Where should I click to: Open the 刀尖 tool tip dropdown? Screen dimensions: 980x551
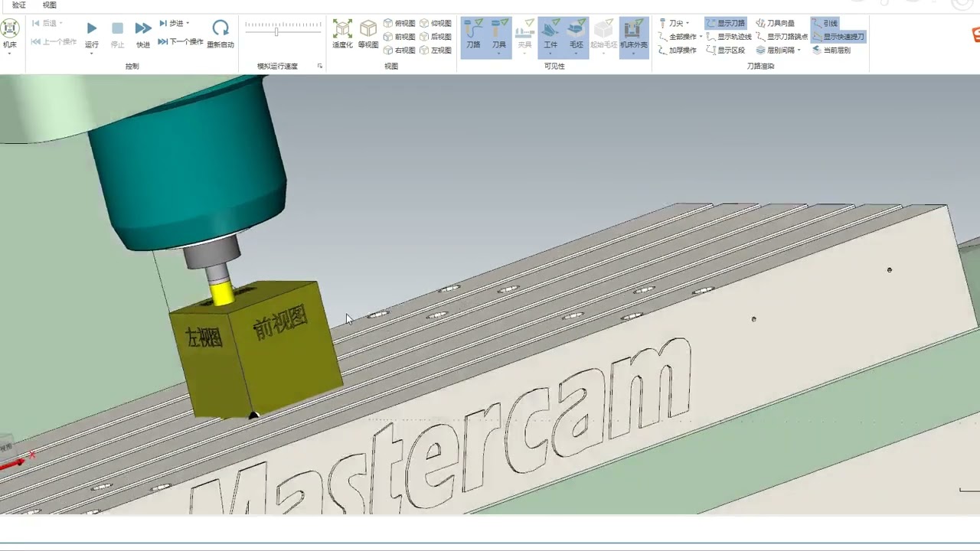pyautogui.click(x=674, y=24)
